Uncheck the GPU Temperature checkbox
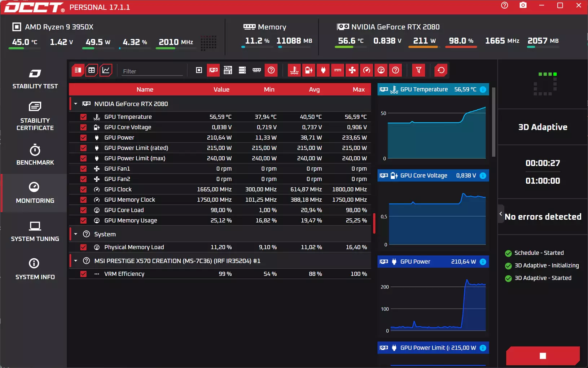Screen dimensions: 588x368 coord(83,117)
